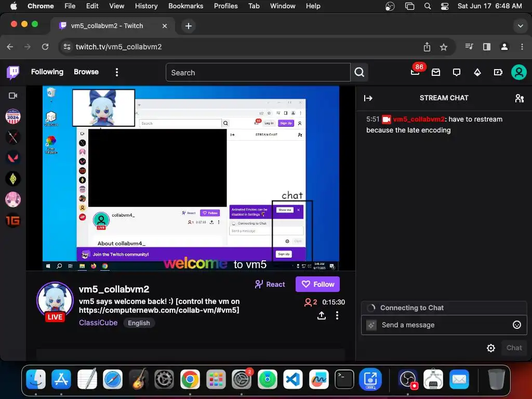This screenshot has height=399, width=532.
Task: Open chat settings gear icon
Action: click(490, 348)
